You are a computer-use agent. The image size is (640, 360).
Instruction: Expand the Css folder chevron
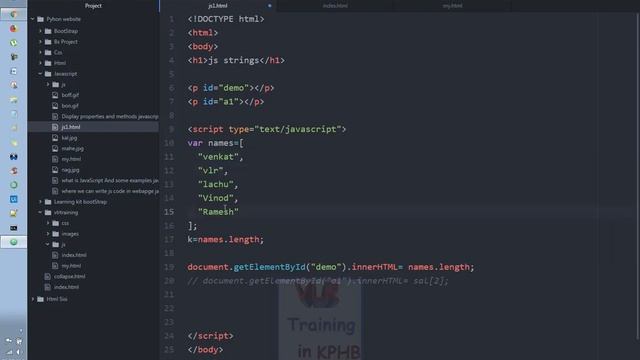click(40, 52)
